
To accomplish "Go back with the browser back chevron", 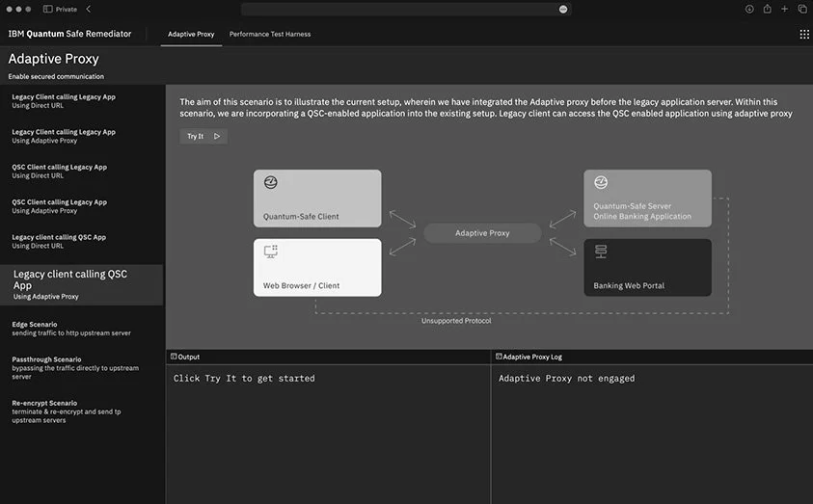I will [x=89, y=9].
